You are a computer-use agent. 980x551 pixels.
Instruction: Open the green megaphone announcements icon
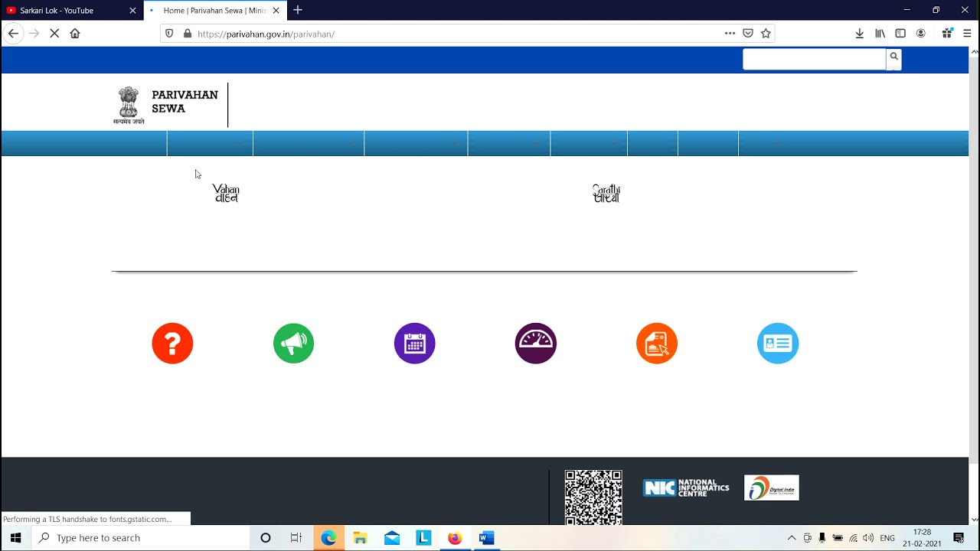[x=293, y=343]
